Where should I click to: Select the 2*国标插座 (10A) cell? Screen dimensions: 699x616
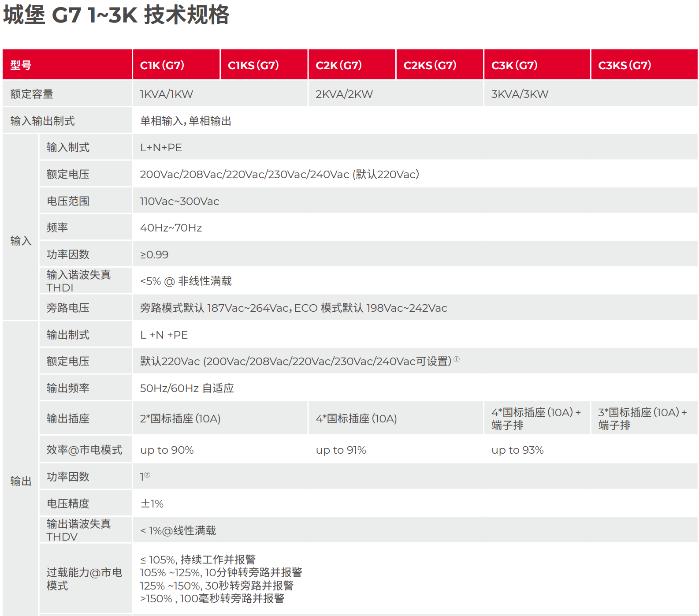pos(180,418)
